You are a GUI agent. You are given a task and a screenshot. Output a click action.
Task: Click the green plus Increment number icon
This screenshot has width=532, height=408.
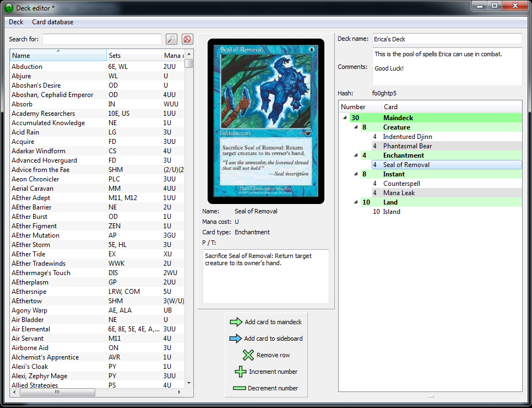(241, 372)
